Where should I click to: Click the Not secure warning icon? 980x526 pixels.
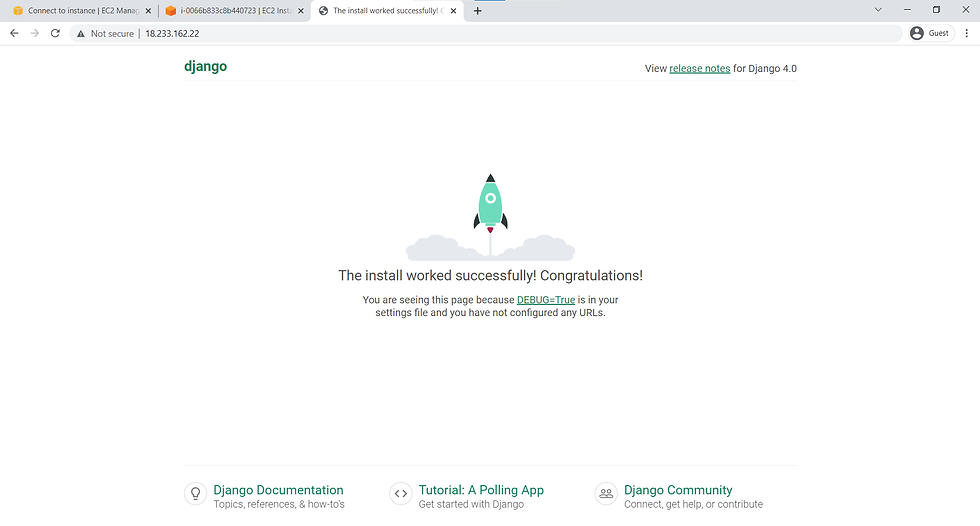81,34
